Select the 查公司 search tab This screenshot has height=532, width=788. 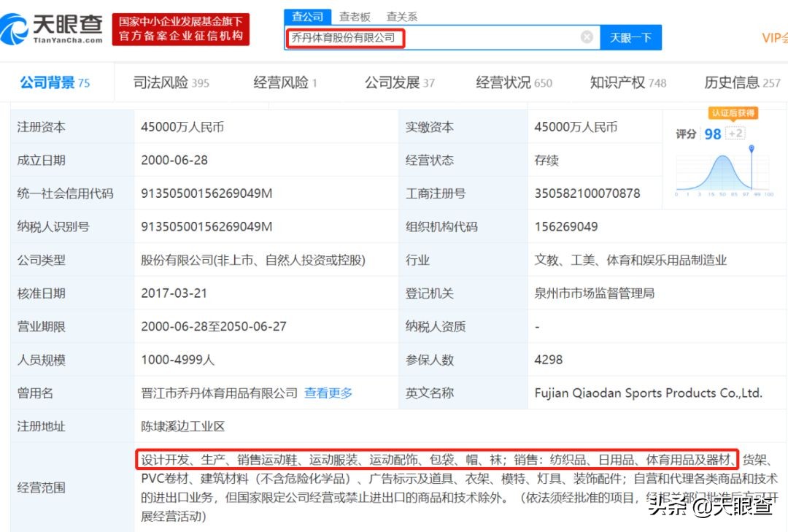(x=308, y=17)
